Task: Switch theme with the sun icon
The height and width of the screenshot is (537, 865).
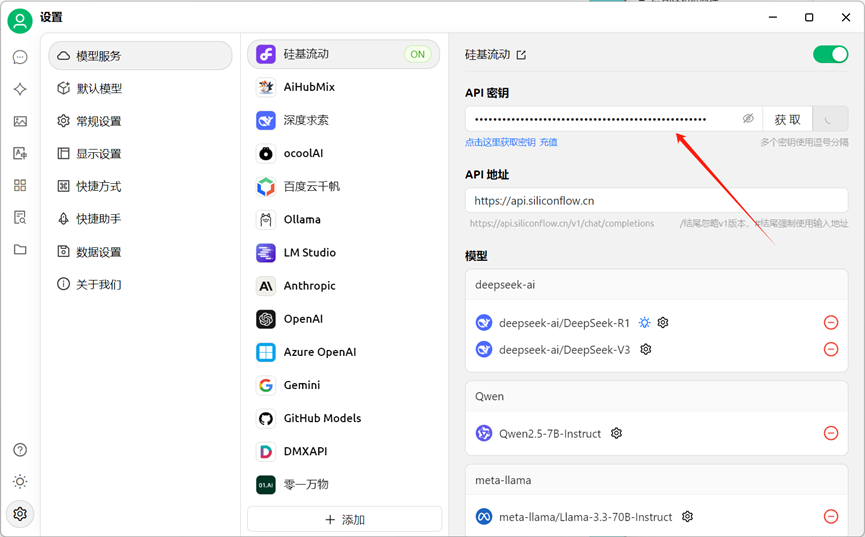Action: (20, 482)
